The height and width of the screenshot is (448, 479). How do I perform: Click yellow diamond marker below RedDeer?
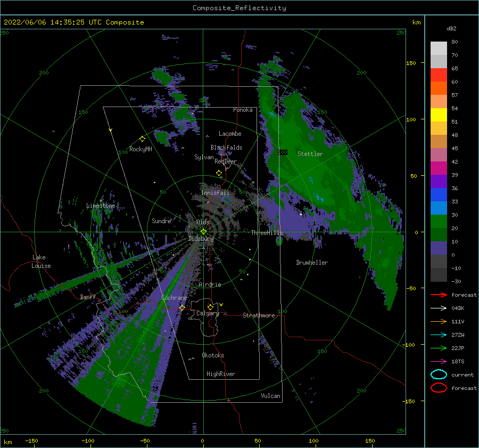pos(219,173)
